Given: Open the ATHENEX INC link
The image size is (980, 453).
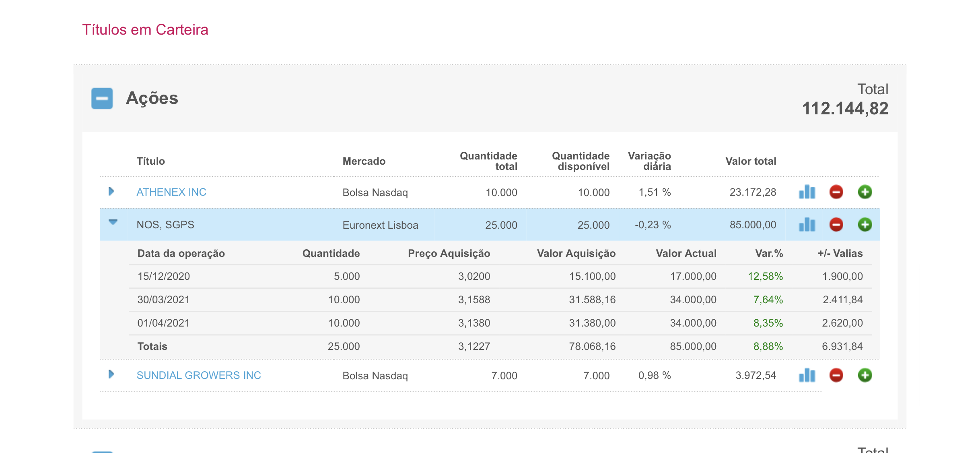Looking at the screenshot, I should click(x=171, y=192).
